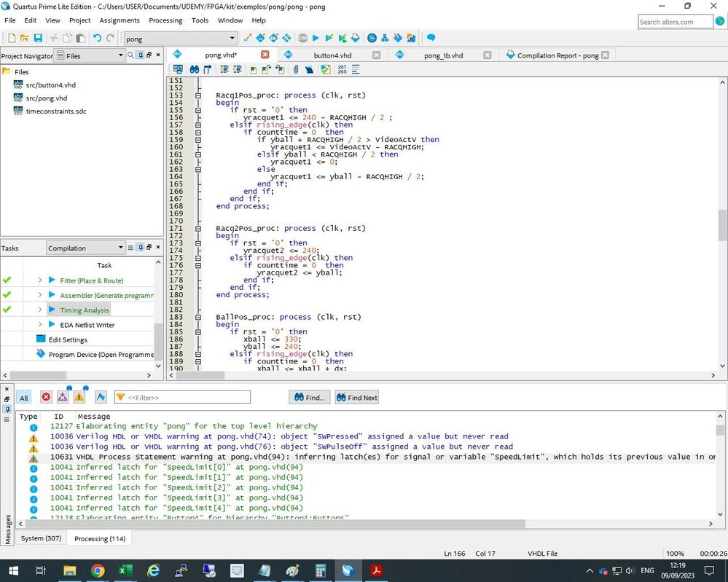This screenshot has height=582, width=728.
Task: Click the Save icon in main toolbar
Action: pos(37,38)
